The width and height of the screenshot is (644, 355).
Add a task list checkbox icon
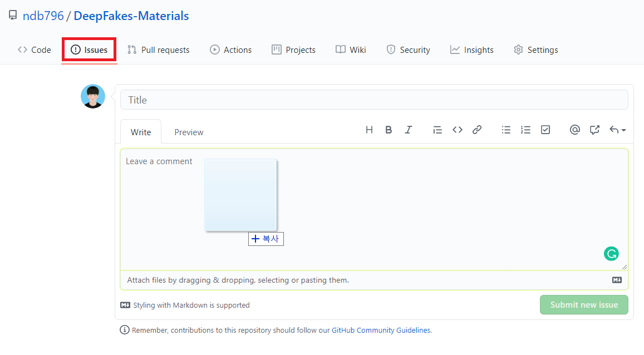click(x=545, y=130)
